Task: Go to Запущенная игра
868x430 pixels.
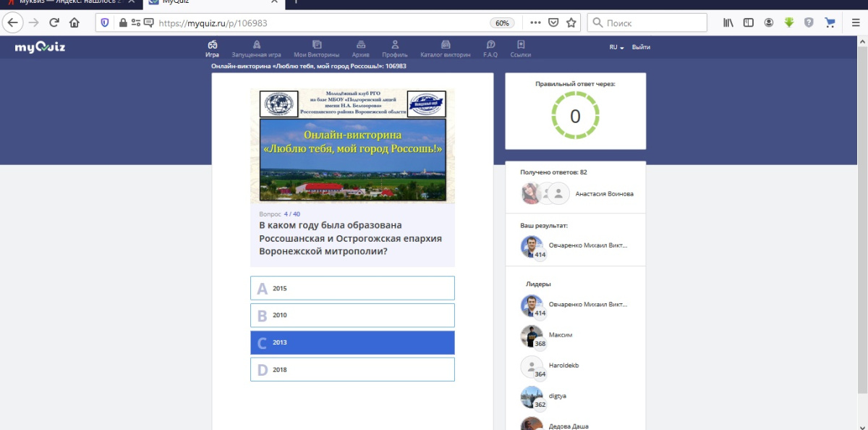Action: tap(256, 49)
